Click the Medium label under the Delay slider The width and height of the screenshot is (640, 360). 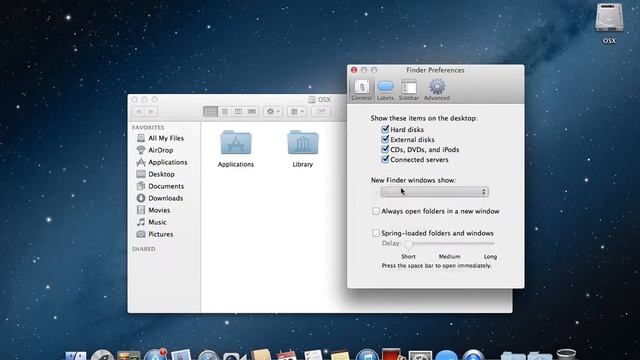tap(449, 256)
